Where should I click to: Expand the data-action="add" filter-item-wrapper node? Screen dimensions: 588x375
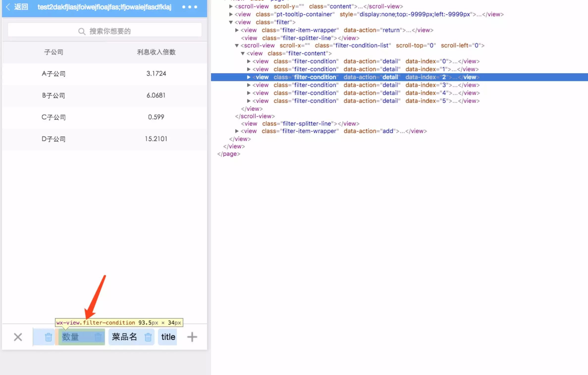tap(237, 131)
